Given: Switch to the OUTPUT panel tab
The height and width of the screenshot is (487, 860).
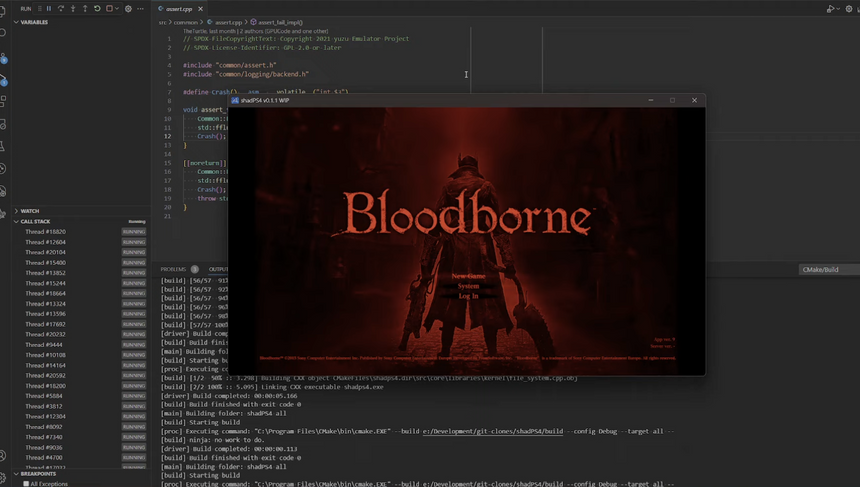Looking at the screenshot, I should coord(218,269).
